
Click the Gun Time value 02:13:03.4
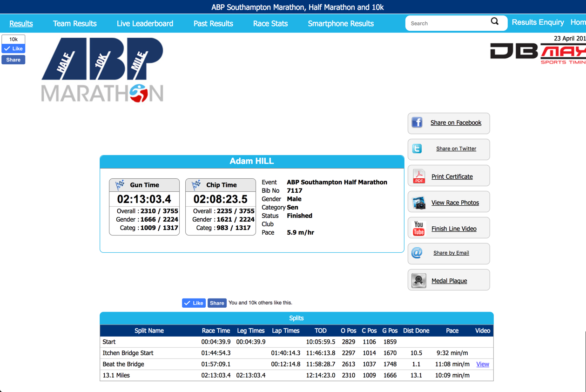144,199
